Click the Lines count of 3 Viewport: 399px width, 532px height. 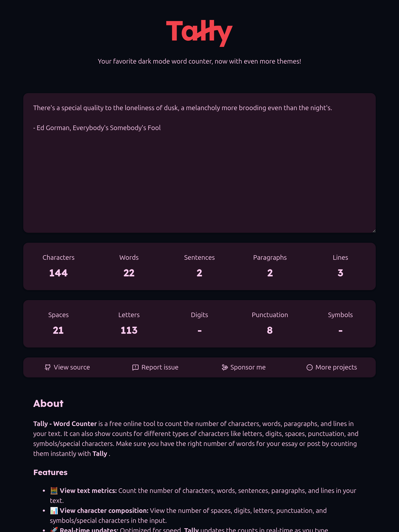340,273
